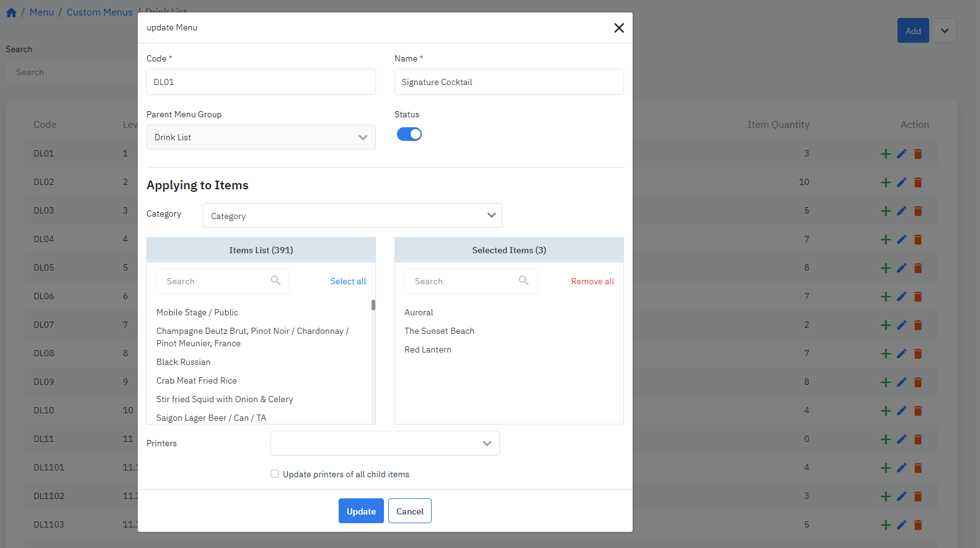Click the home icon in breadcrumb
Screen dimensions: 980x548
11,12
